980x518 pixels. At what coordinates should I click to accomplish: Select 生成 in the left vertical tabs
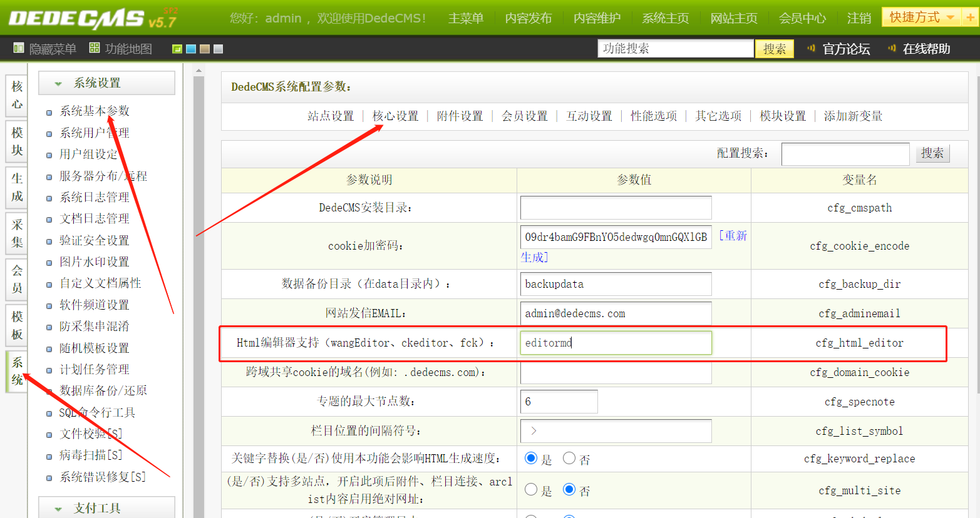[x=17, y=187]
